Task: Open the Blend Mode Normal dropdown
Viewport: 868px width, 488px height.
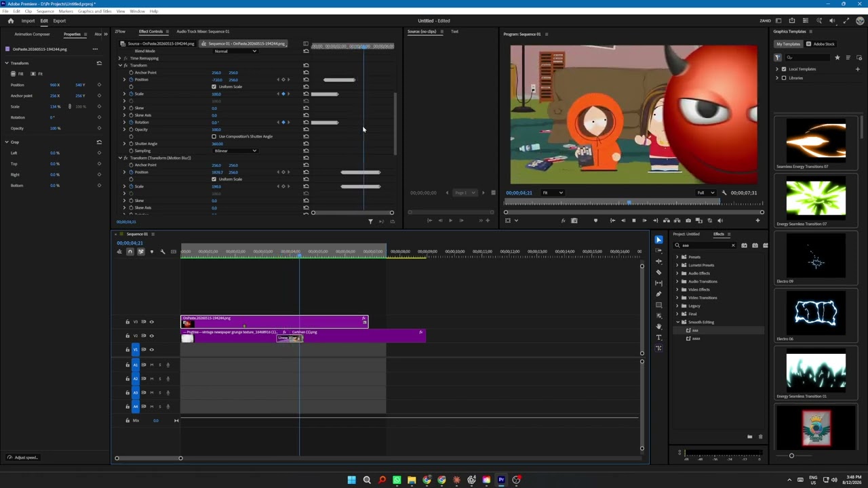Action: click(235, 51)
